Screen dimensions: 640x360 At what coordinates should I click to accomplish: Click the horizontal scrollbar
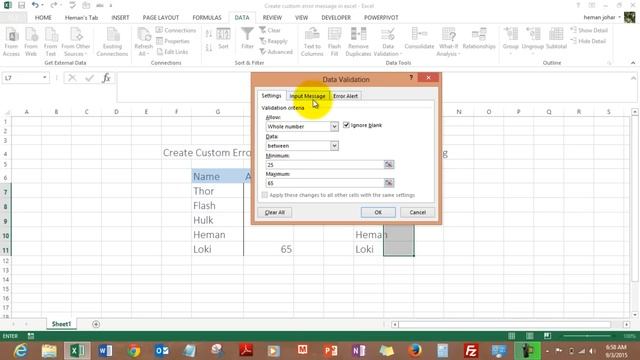pos(505,324)
